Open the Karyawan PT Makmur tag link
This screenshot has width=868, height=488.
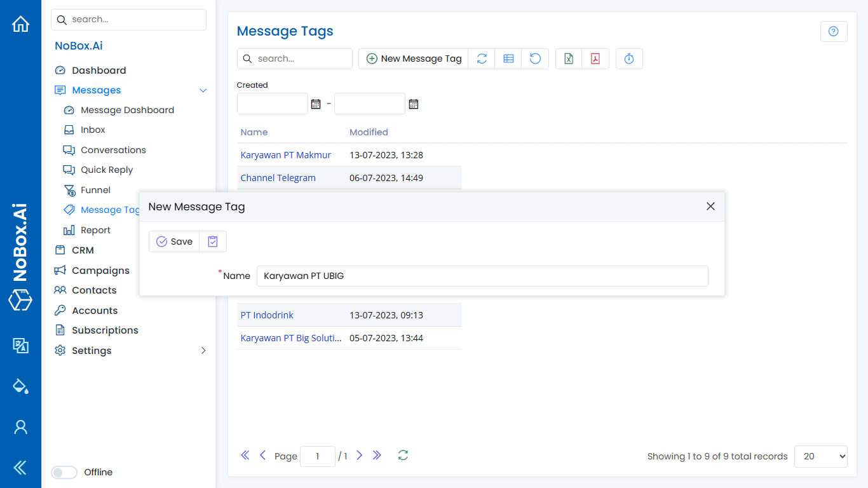tap(285, 154)
